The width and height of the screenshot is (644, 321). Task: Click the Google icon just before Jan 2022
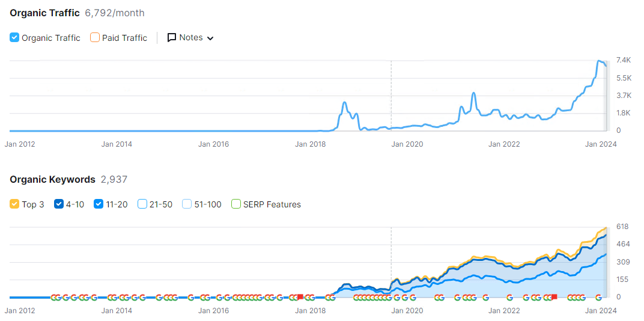(x=485, y=297)
